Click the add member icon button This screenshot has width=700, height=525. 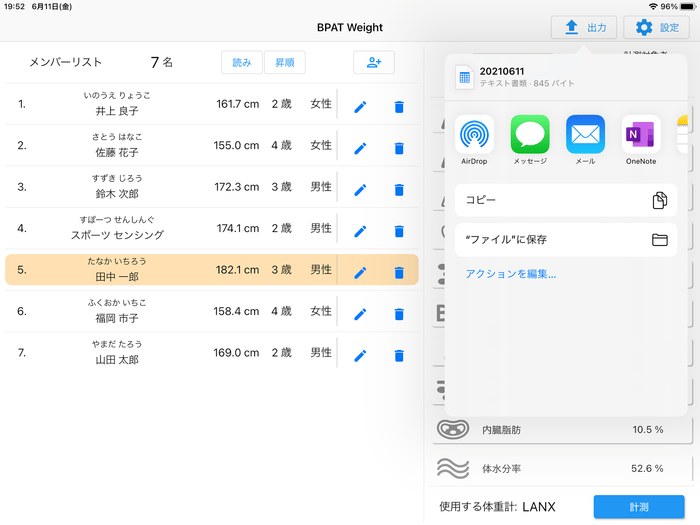pos(374,62)
